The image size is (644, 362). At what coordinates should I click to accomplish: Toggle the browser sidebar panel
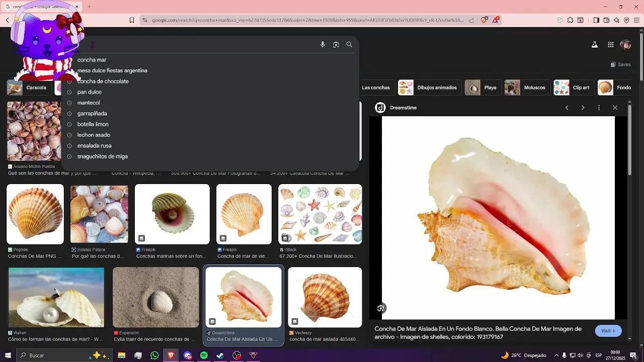click(x=596, y=20)
